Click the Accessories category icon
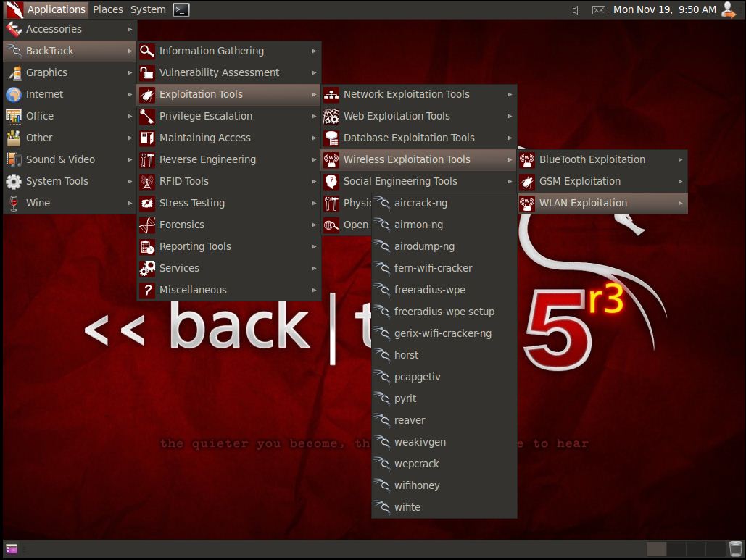 point(14,30)
